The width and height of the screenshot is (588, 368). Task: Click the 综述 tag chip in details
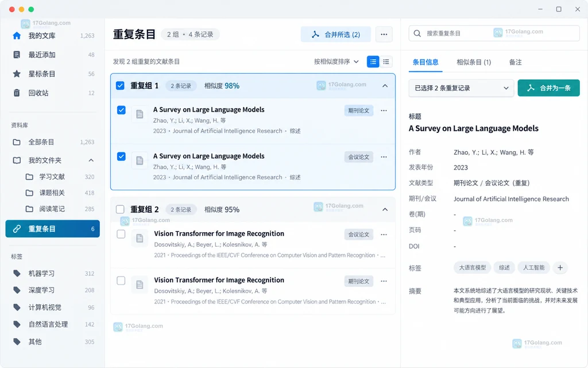[504, 268]
